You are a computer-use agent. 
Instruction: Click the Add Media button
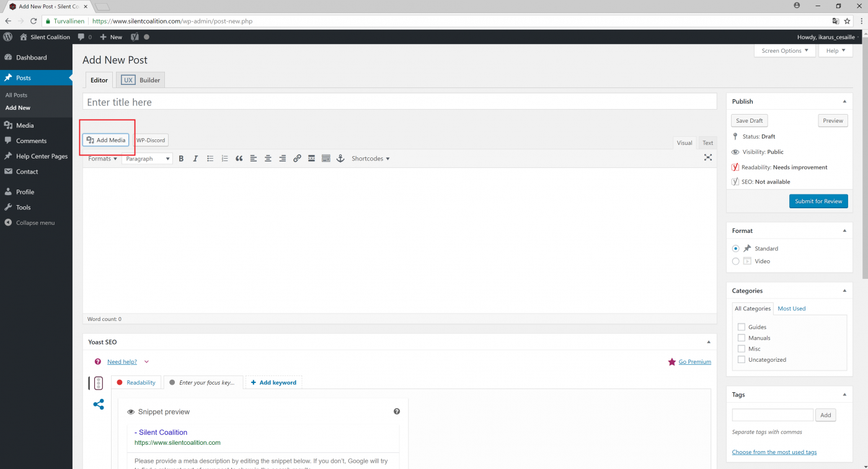pyautogui.click(x=106, y=140)
